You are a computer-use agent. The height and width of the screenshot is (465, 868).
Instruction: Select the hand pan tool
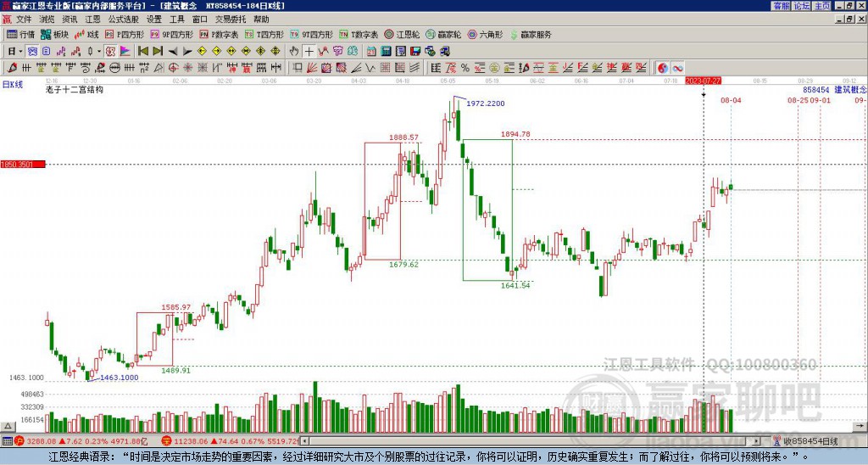pyautogui.click(x=294, y=51)
